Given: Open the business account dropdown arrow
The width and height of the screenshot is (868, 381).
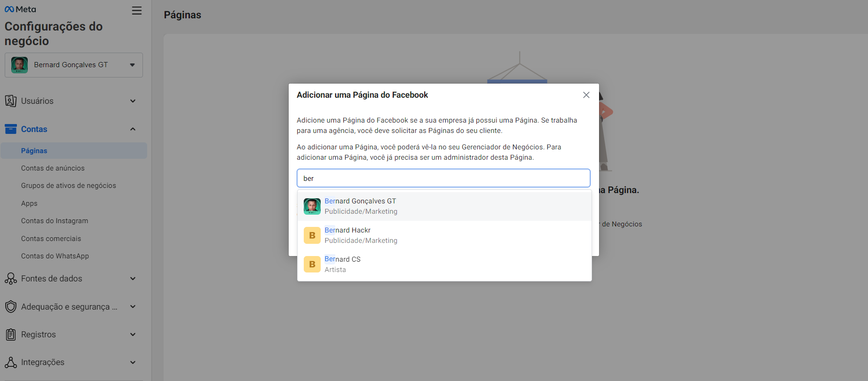Looking at the screenshot, I should pyautogui.click(x=133, y=65).
